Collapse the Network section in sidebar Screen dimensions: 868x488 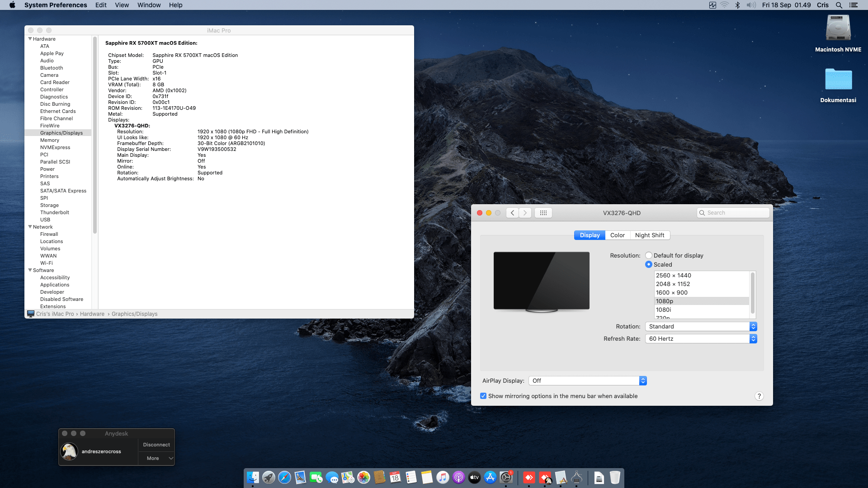[30, 227]
